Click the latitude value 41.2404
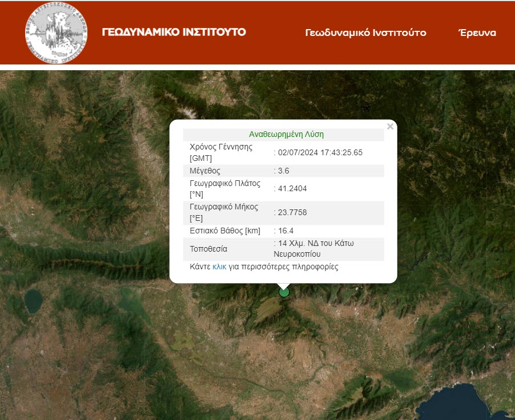 tap(292, 188)
